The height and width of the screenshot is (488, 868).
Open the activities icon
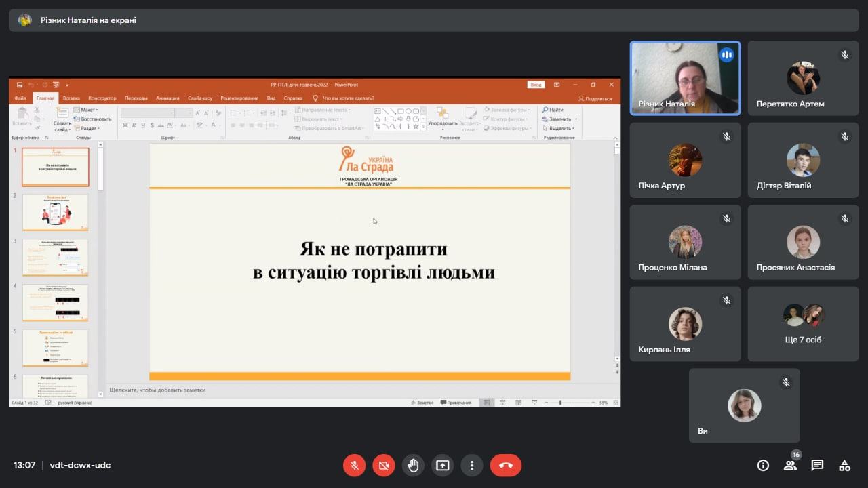tap(844, 466)
